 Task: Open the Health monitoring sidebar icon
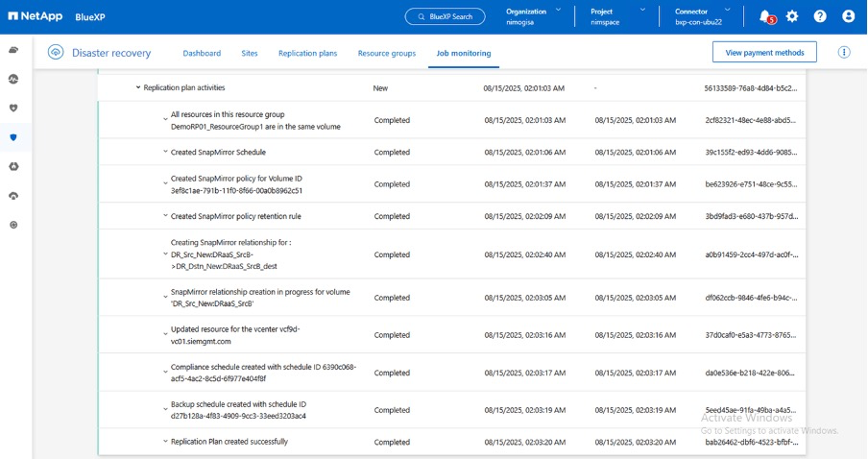click(x=13, y=79)
